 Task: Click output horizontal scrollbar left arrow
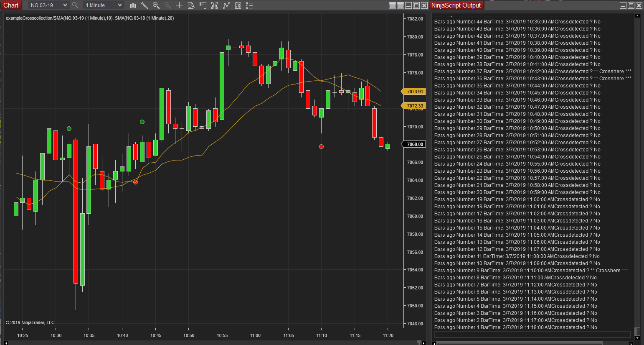click(434, 343)
